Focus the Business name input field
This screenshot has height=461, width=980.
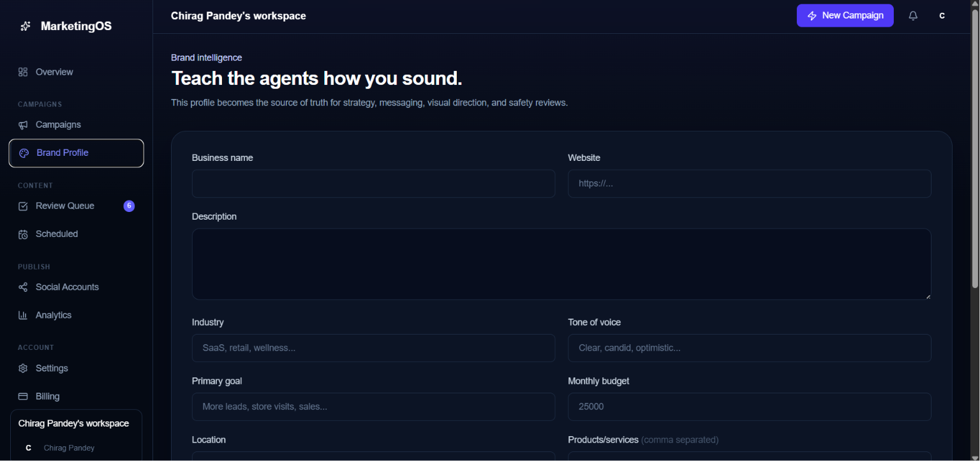click(373, 183)
